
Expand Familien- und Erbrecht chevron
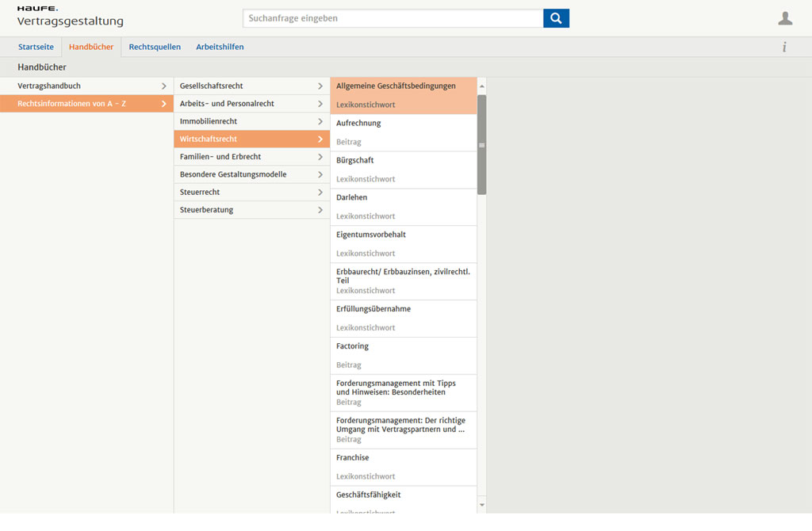tap(320, 156)
